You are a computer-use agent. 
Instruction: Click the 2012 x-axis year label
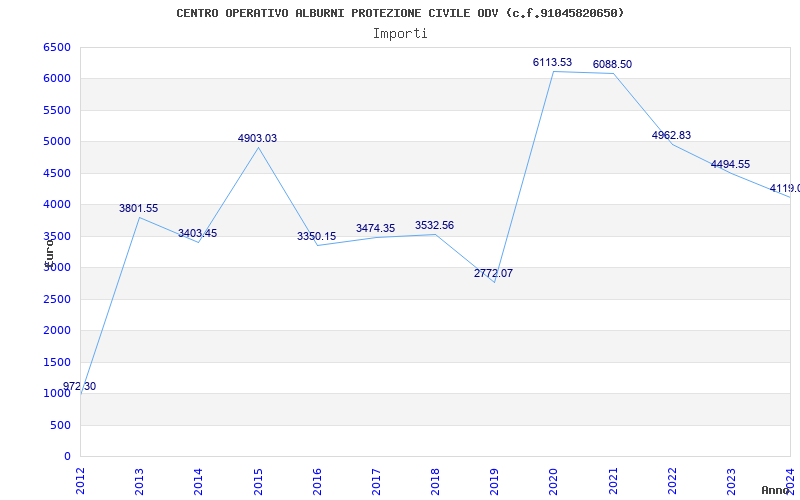click(81, 481)
